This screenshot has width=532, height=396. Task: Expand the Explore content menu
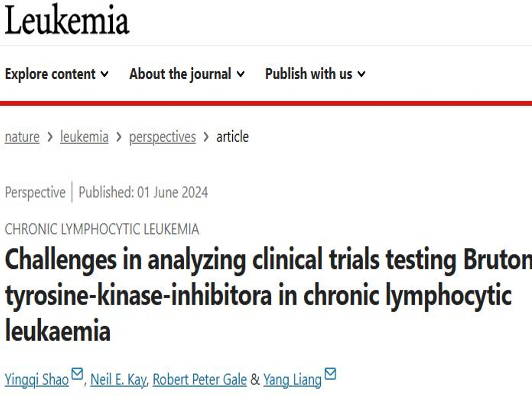[57, 74]
